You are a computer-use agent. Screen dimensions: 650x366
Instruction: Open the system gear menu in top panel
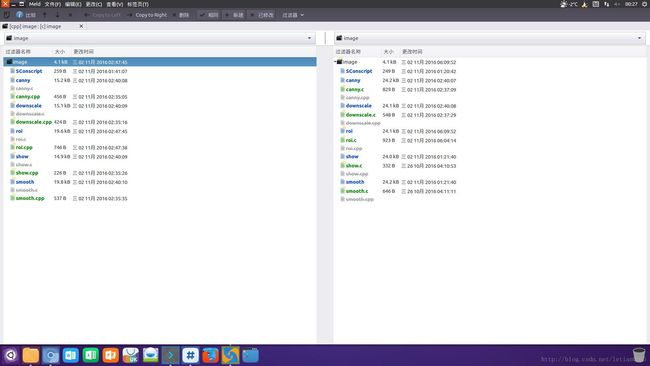645,4
